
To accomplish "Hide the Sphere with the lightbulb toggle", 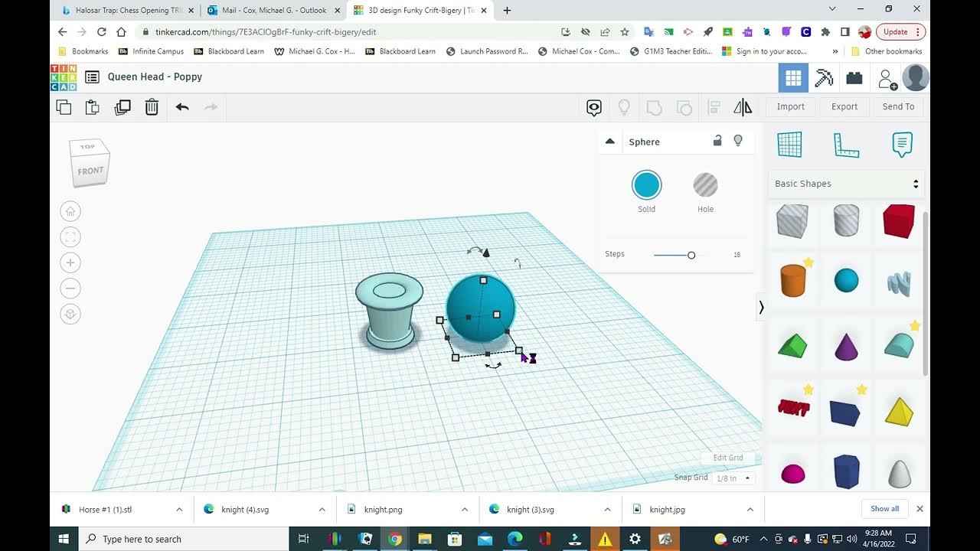I will click(x=738, y=141).
